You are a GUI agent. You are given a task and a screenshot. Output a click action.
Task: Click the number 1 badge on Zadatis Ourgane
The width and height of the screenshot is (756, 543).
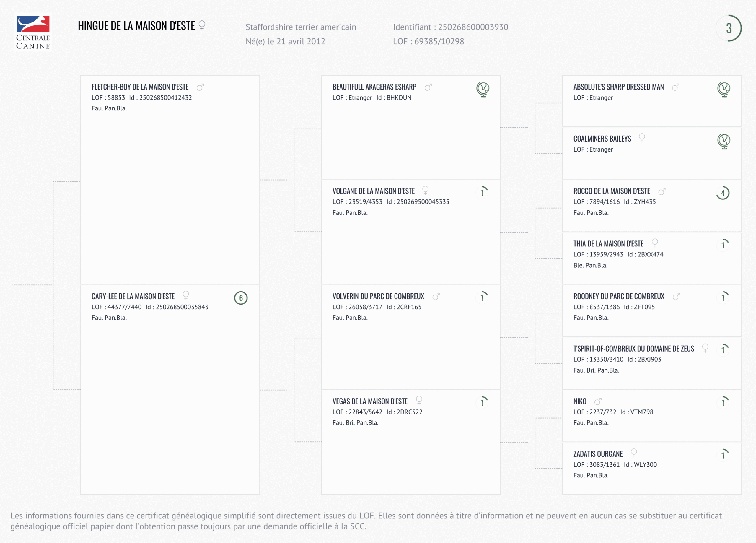pos(723,455)
